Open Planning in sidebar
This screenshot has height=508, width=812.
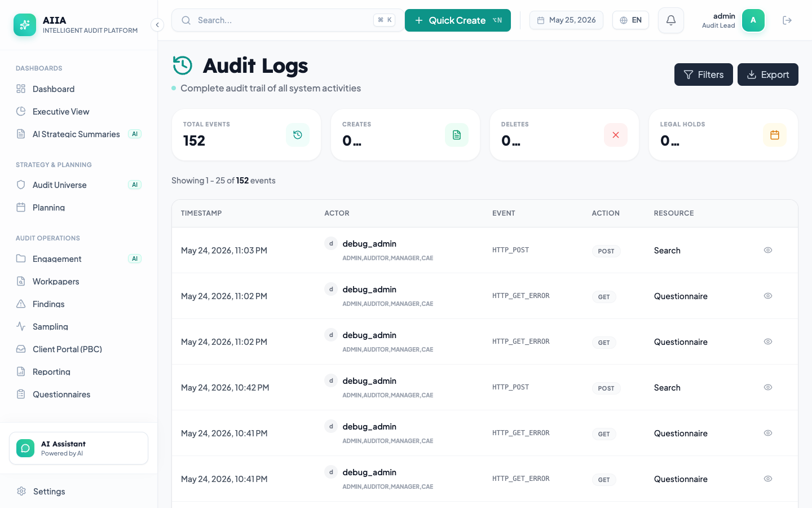tap(78, 207)
